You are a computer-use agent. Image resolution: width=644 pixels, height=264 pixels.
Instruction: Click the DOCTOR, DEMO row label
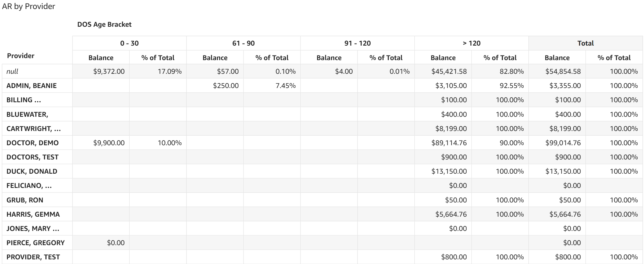[32, 143]
